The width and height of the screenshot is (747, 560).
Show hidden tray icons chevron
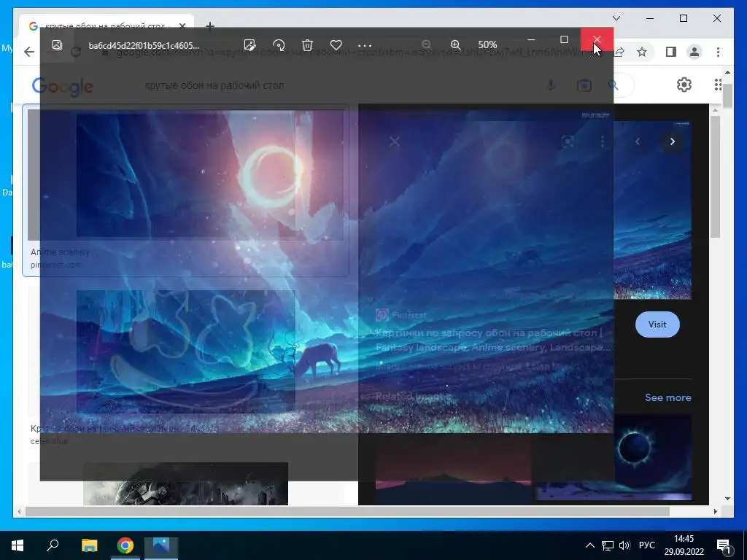[589, 545]
